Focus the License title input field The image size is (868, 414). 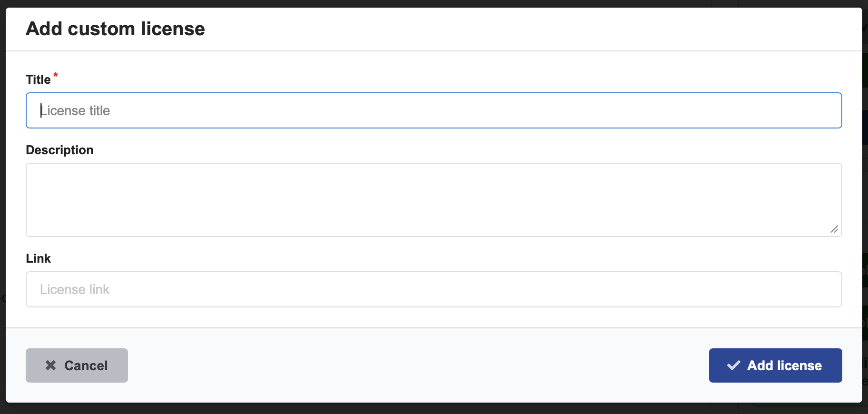coord(433,110)
